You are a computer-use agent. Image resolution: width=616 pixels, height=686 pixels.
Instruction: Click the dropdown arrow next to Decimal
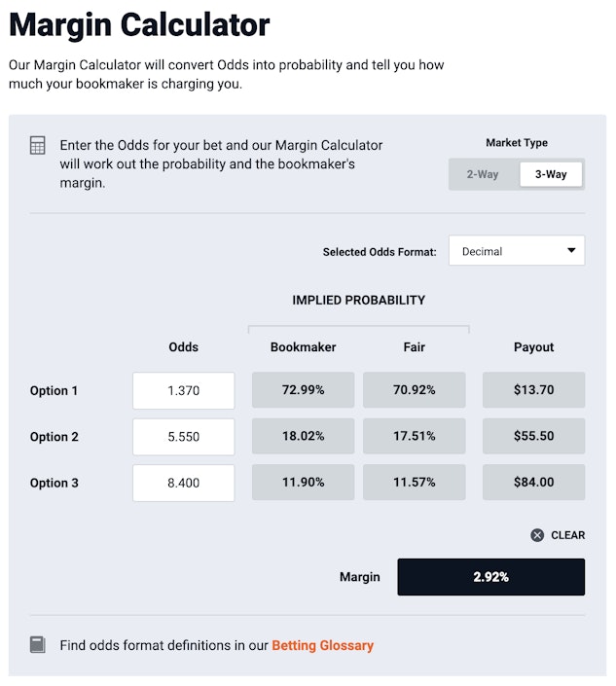coord(571,250)
